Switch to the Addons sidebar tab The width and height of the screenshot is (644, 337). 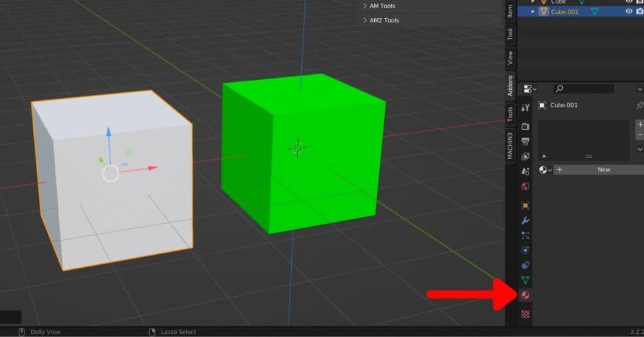(x=510, y=87)
